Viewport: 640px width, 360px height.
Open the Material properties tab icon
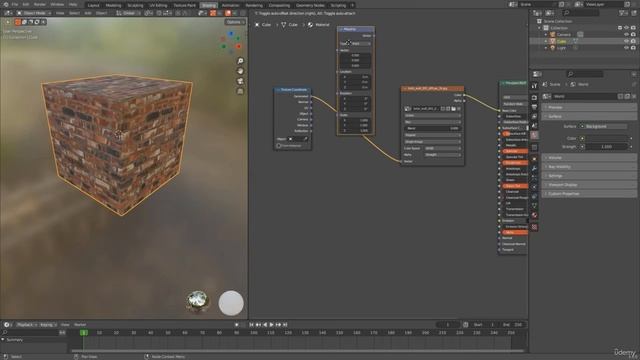534,215
